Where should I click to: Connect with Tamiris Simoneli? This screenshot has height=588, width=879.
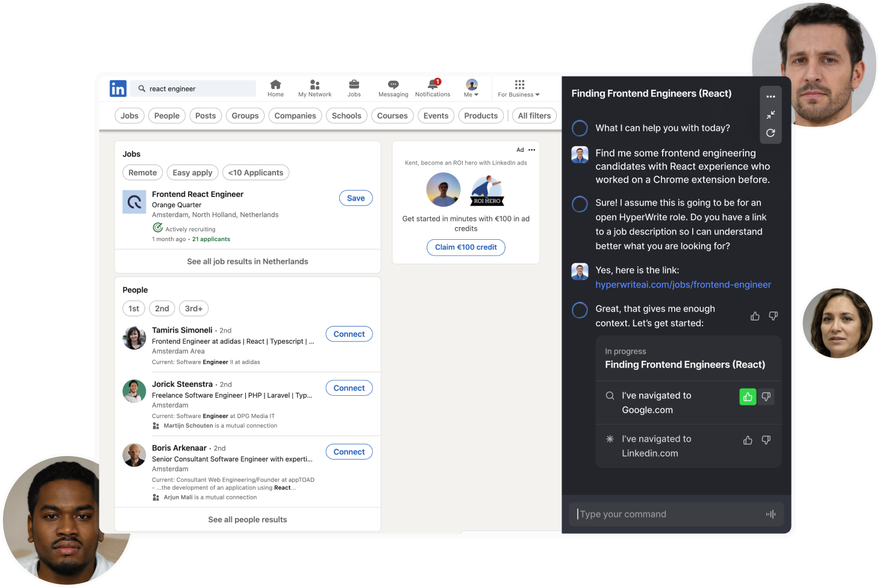[349, 334]
